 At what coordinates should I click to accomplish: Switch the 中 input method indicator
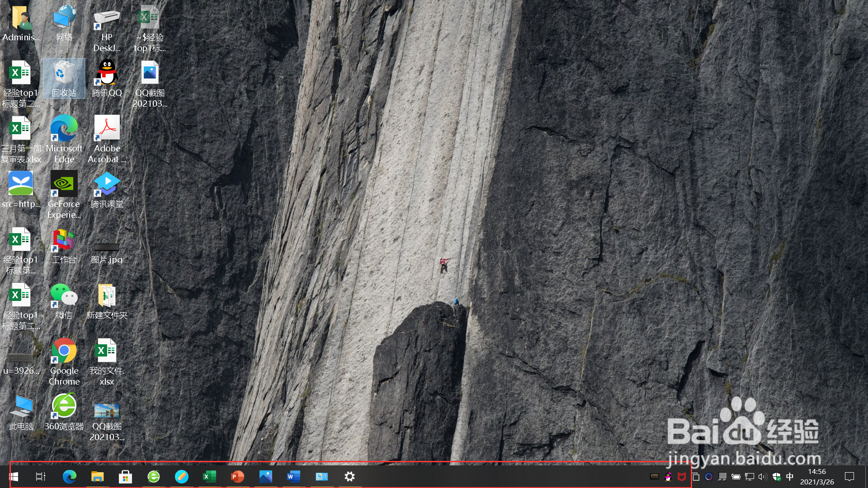790,477
